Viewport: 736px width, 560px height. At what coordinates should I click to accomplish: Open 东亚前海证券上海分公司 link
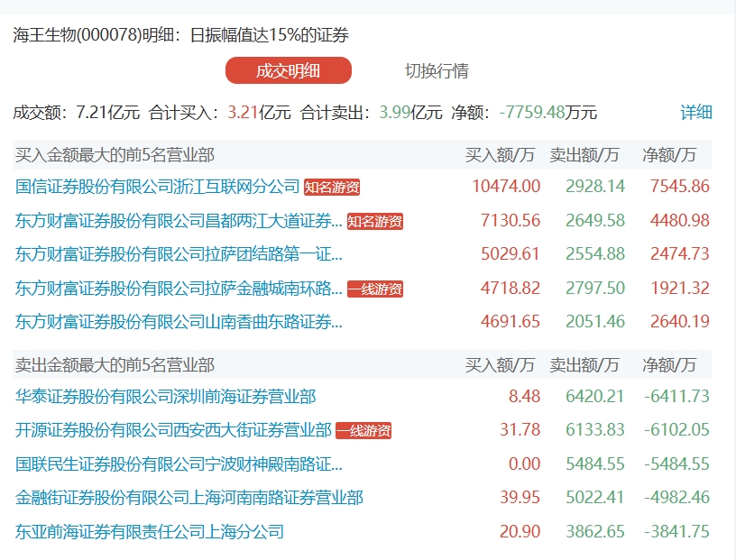(x=149, y=532)
